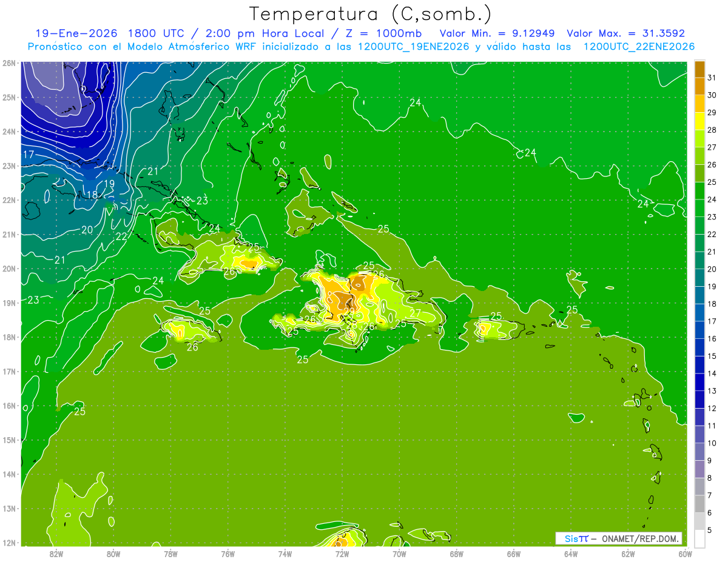Click the '12N' latitude axis label
Image resolution: width=728 pixels, height=562 pixels.
click(x=9, y=543)
